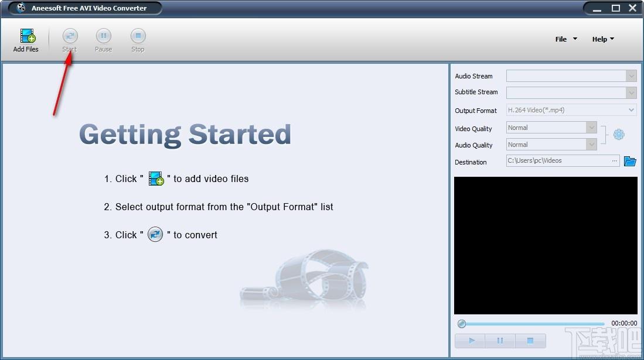Click the Output Format label

(x=476, y=111)
